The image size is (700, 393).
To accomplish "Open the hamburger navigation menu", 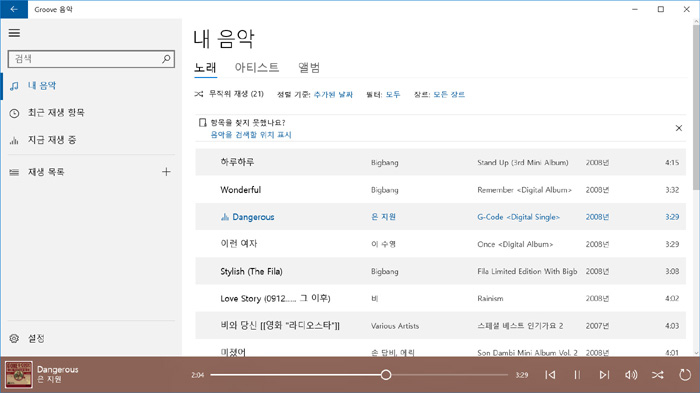I will point(14,33).
